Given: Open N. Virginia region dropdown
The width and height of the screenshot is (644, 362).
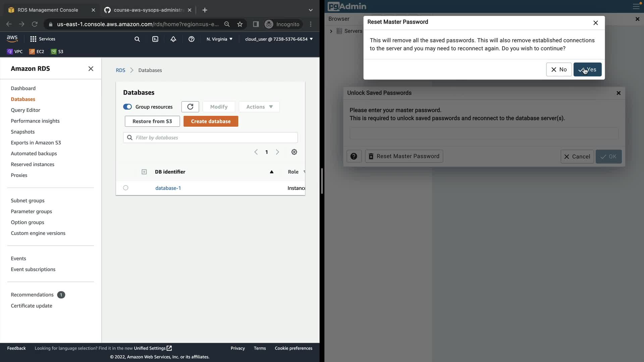Looking at the screenshot, I should pyautogui.click(x=219, y=39).
